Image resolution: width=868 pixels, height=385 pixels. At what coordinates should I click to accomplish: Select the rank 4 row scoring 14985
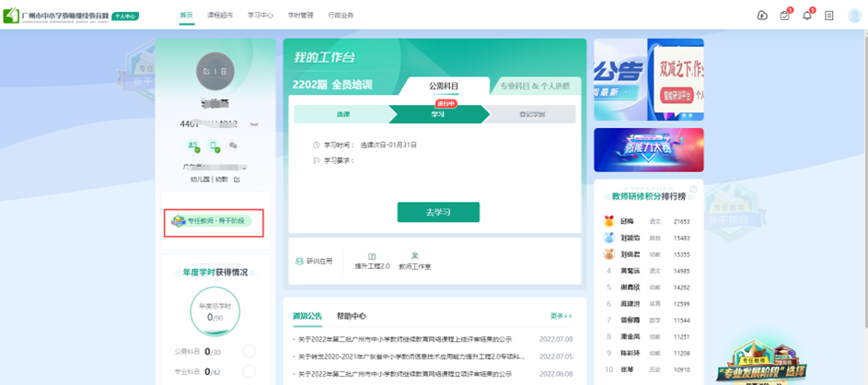click(649, 271)
